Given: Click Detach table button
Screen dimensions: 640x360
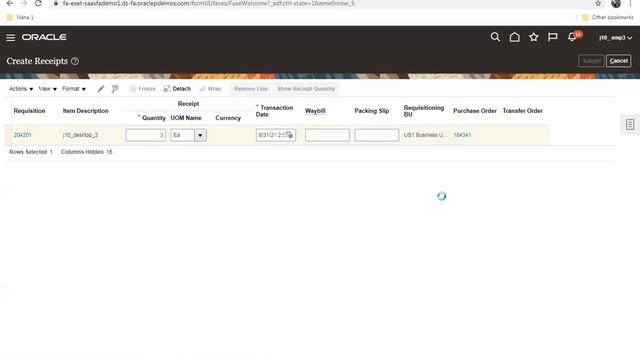Looking at the screenshot, I should coord(177,89).
